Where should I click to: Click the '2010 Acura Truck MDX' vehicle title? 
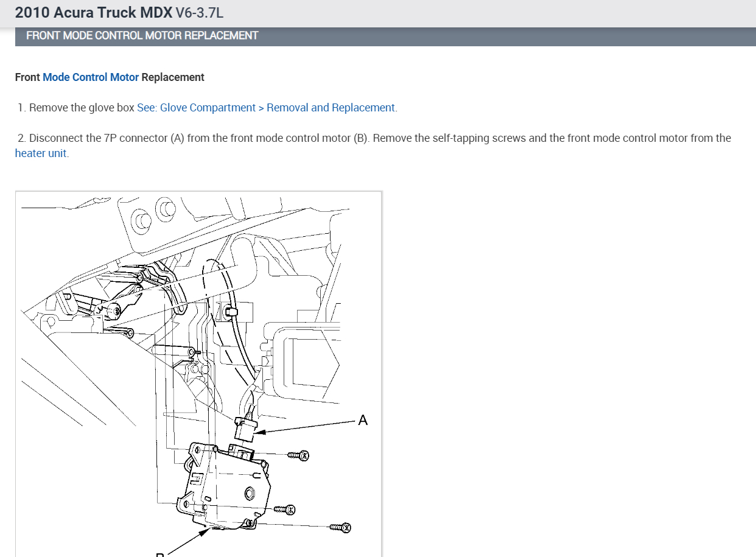94,12
